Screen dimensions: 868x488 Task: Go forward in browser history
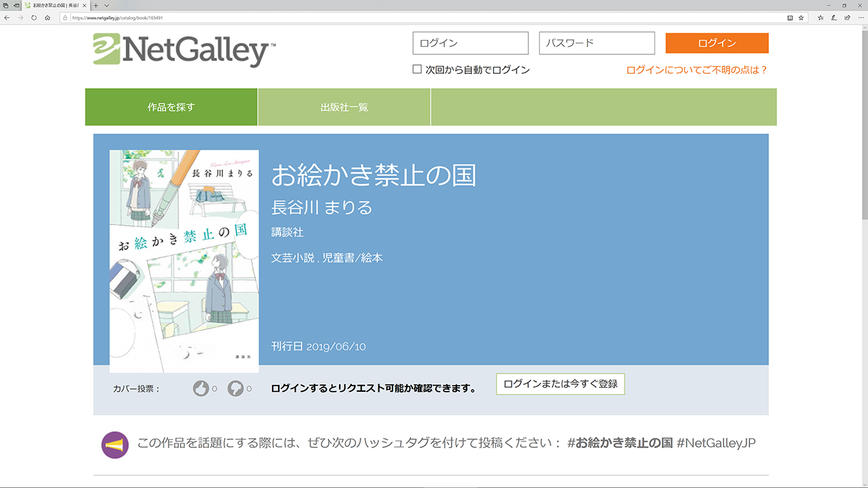20,18
